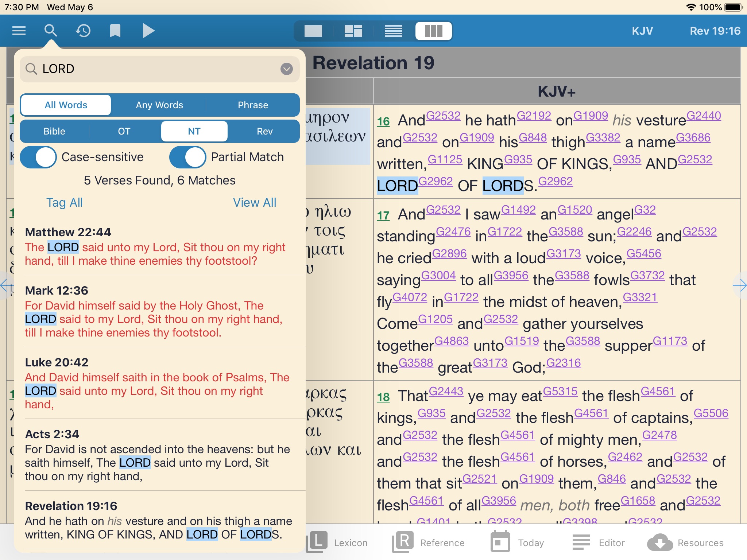Switch search scope to OT
747x560 pixels.
(124, 131)
